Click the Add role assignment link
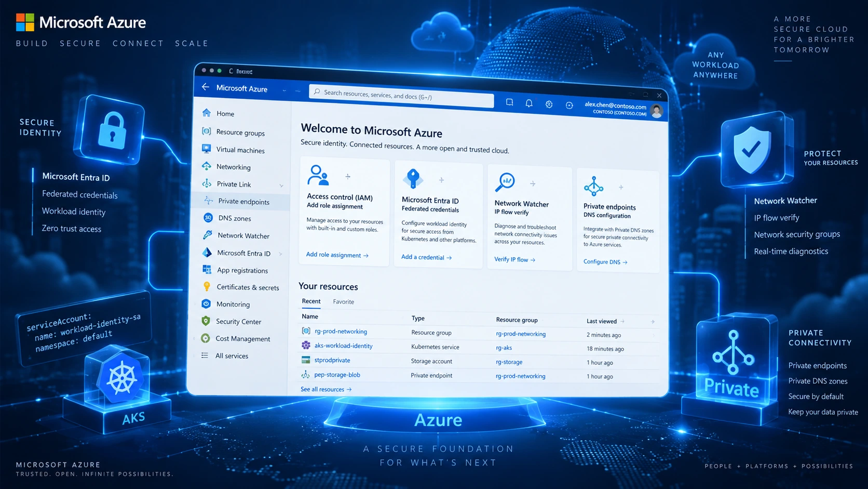The width and height of the screenshot is (868, 489). (337, 255)
